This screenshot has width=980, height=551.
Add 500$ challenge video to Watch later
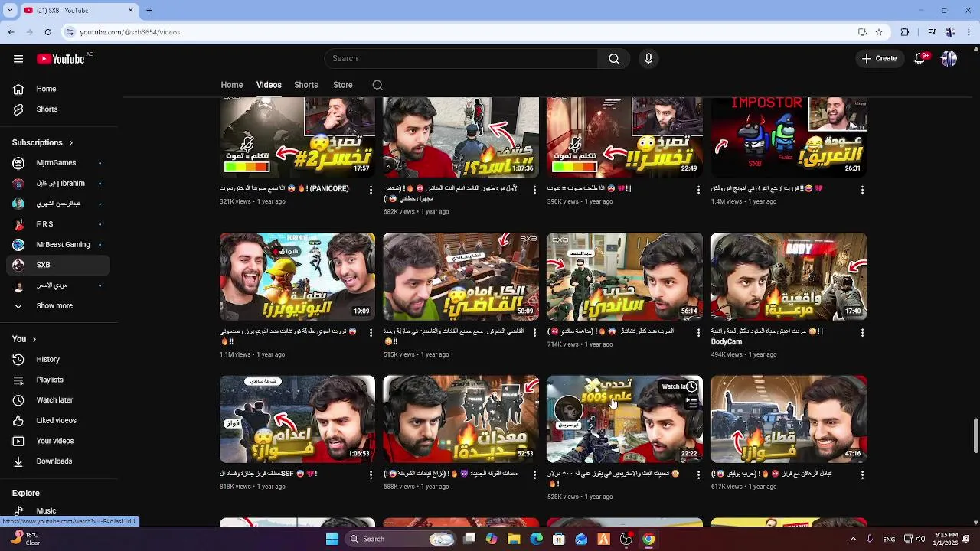coord(691,387)
